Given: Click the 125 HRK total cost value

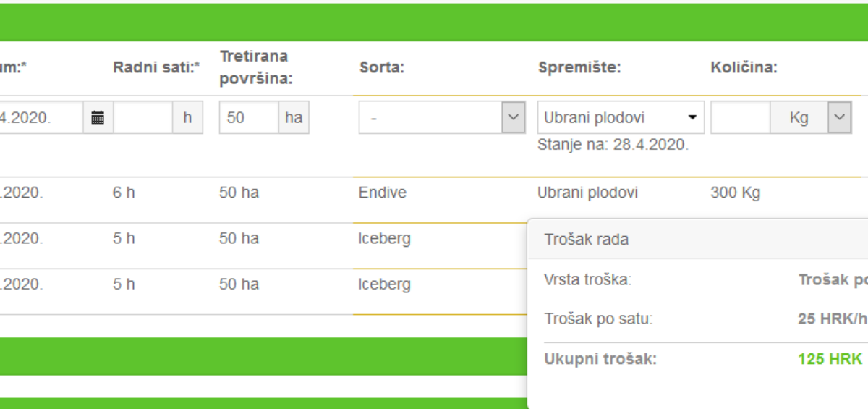Looking at the screenshot, I should click(x=830, y=359).
